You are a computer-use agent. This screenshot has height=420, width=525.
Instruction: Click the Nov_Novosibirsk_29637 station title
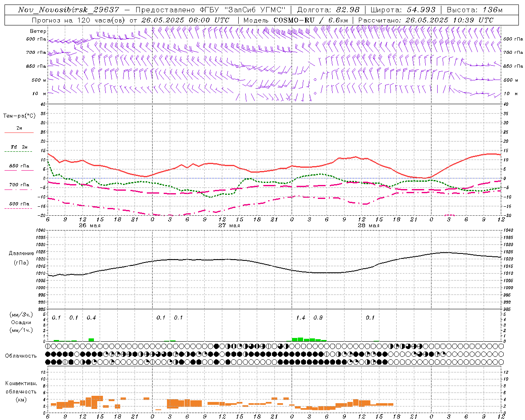coord(68,10)
